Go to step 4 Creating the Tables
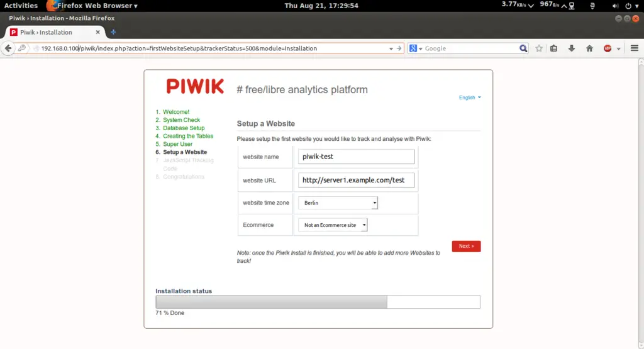This screenshot has height=349, width=644. pyautogui.click(x=187, y=136)
